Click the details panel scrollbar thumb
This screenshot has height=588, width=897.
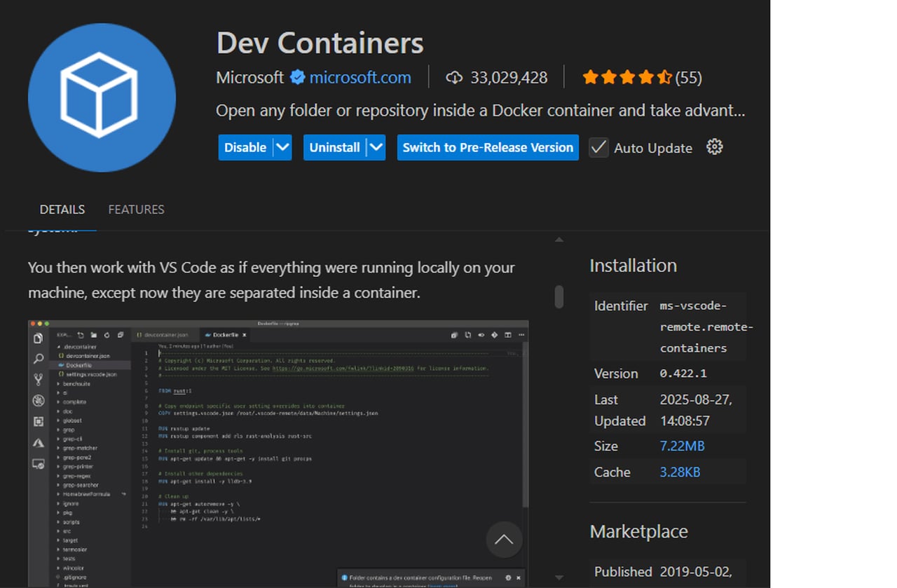tap(559, 297)
